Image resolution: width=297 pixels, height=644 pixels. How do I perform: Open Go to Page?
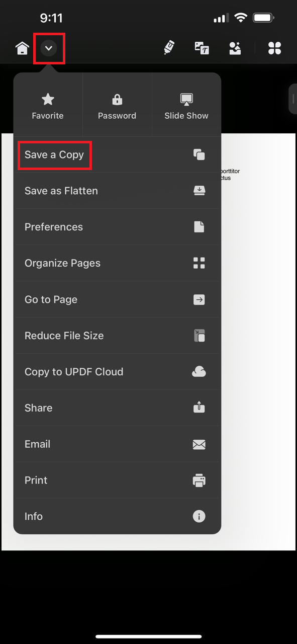[117, 299]
